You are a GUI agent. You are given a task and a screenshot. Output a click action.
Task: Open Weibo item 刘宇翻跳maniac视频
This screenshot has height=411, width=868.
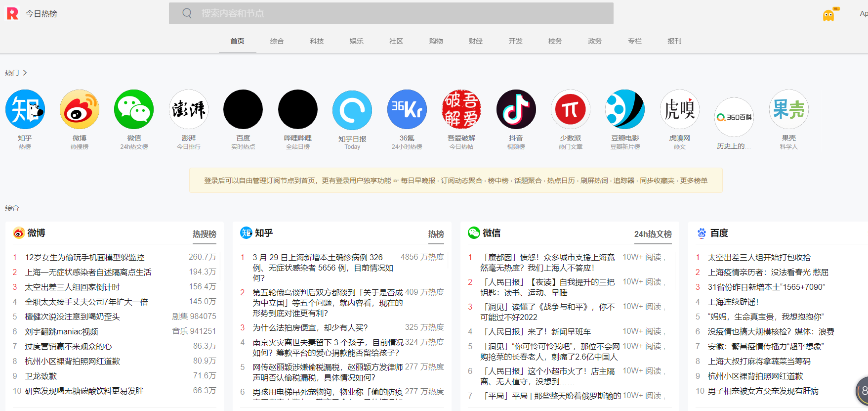(x=62, y=331)
